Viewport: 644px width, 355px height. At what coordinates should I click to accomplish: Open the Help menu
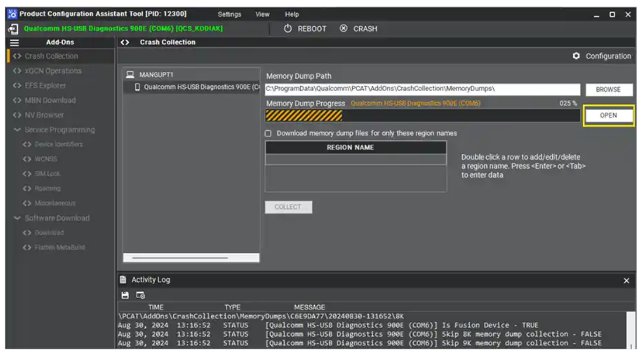click(x=292, y=15)
